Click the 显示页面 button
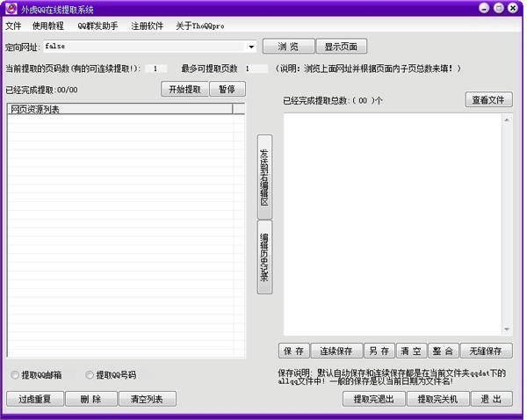Viewport: 527px width, 420px height. click(341, 47)
